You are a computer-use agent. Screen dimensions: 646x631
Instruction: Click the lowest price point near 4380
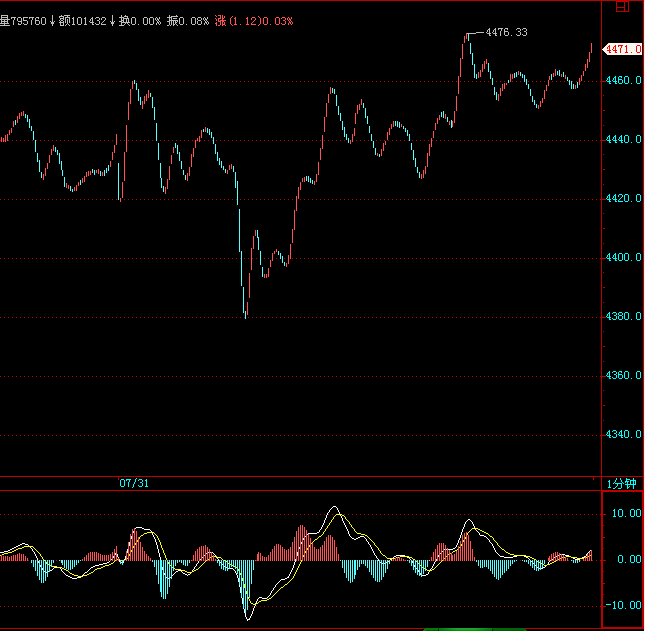pyautogui.click(x=245, y=315)
